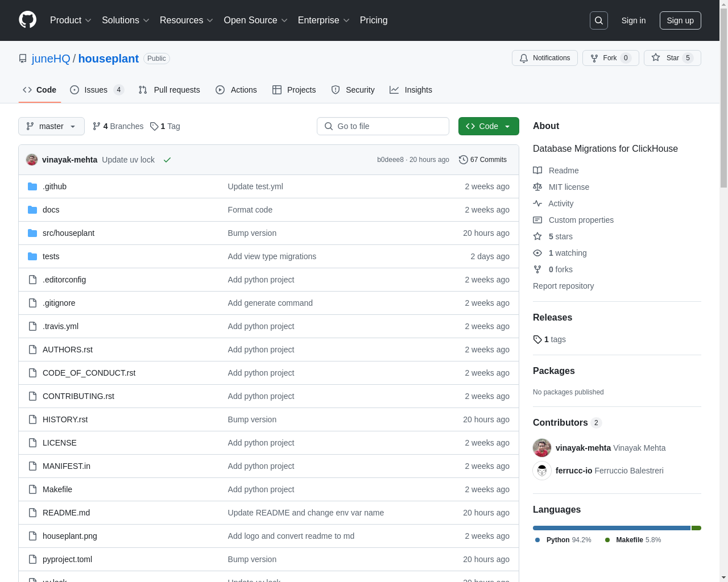Expand the Solutions menu
The width and height of the screenshot is (728, 582).
point(126,20)
